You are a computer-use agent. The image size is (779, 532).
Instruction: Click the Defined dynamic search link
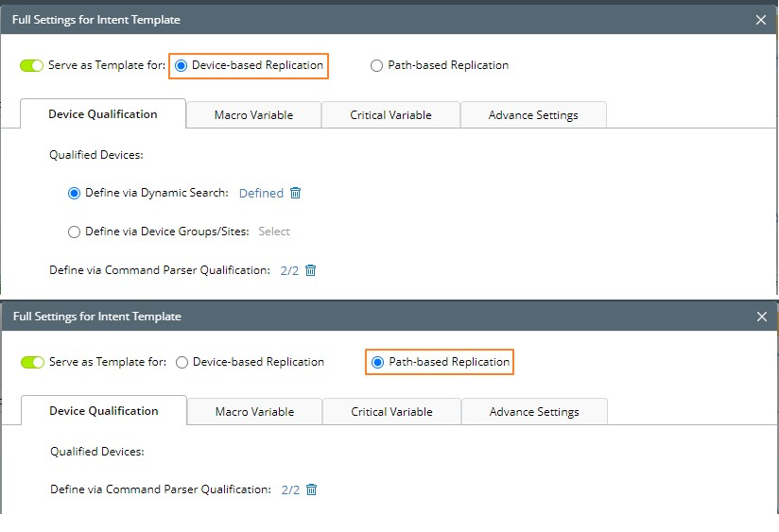coord(261,193)
